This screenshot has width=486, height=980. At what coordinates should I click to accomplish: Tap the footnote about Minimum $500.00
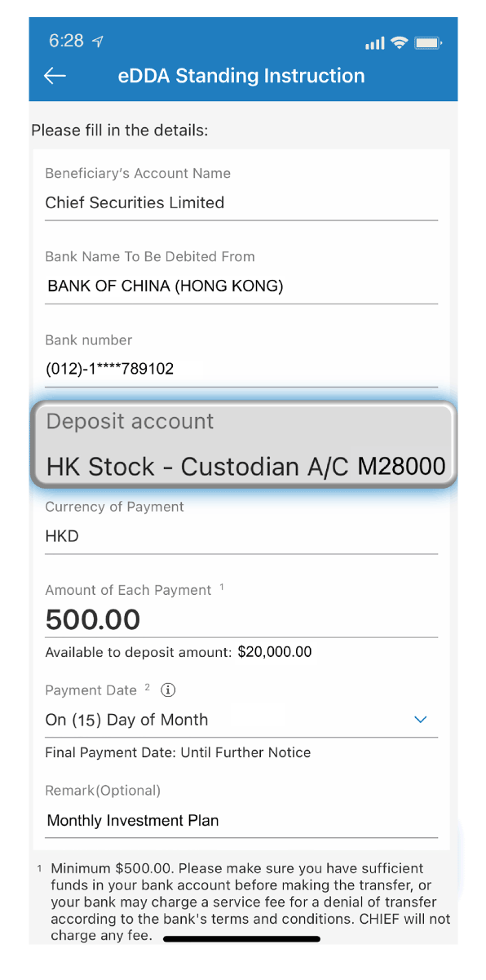tap(244, 902)
